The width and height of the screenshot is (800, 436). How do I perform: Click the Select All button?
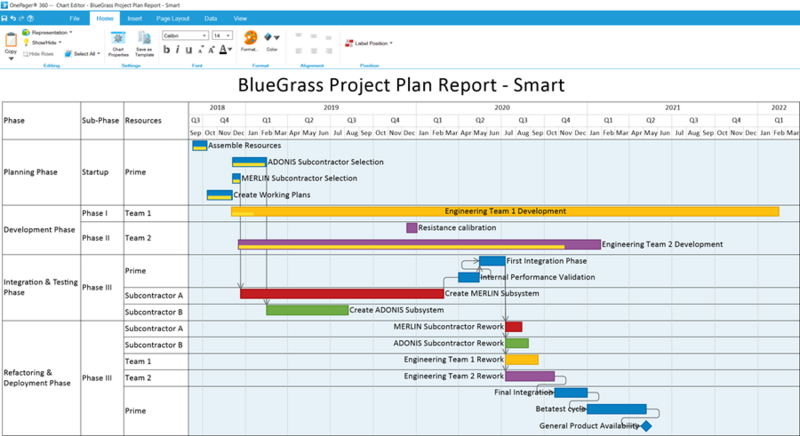[82, 54]
